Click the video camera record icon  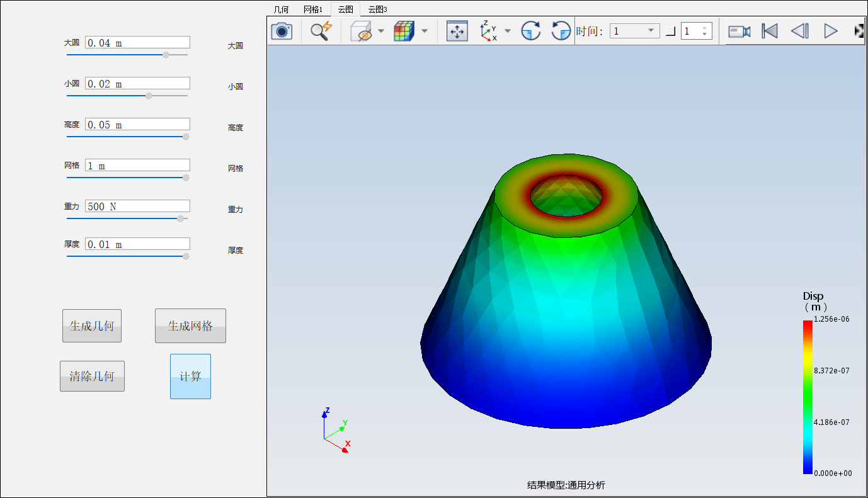(x=740, y=31)
